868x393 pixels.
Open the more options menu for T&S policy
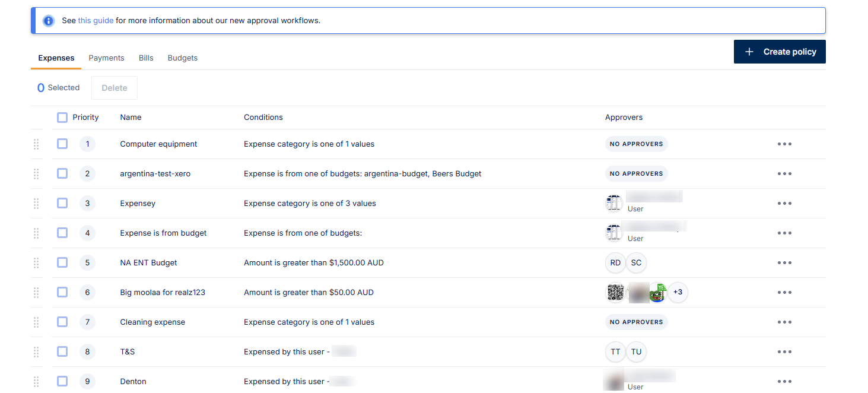pyautogui.click(x=784, y=352)
